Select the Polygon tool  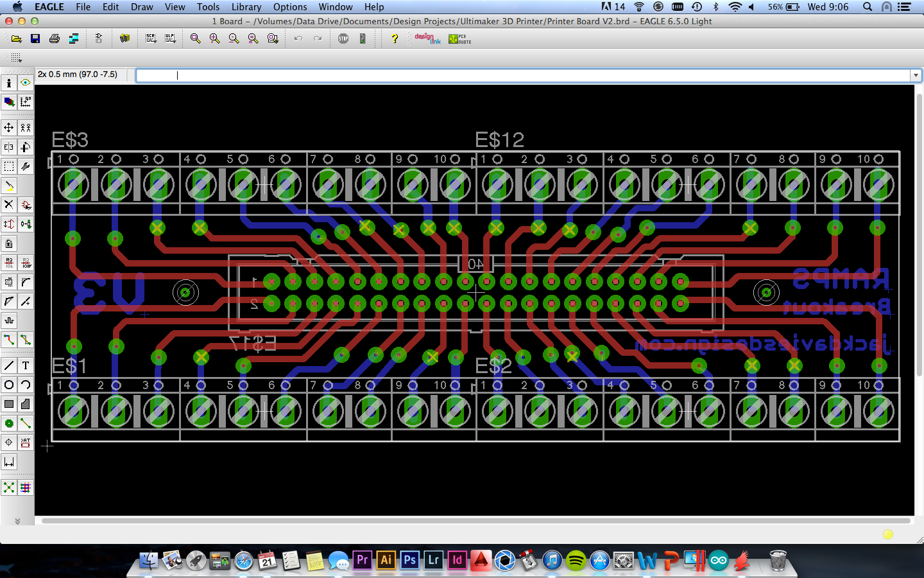[x=26, y=404]
